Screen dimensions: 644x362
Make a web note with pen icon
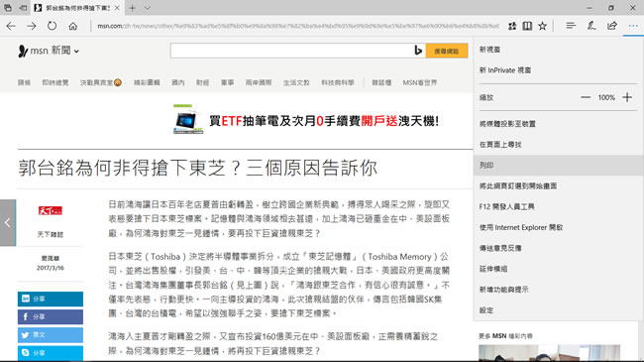[591, 26]
